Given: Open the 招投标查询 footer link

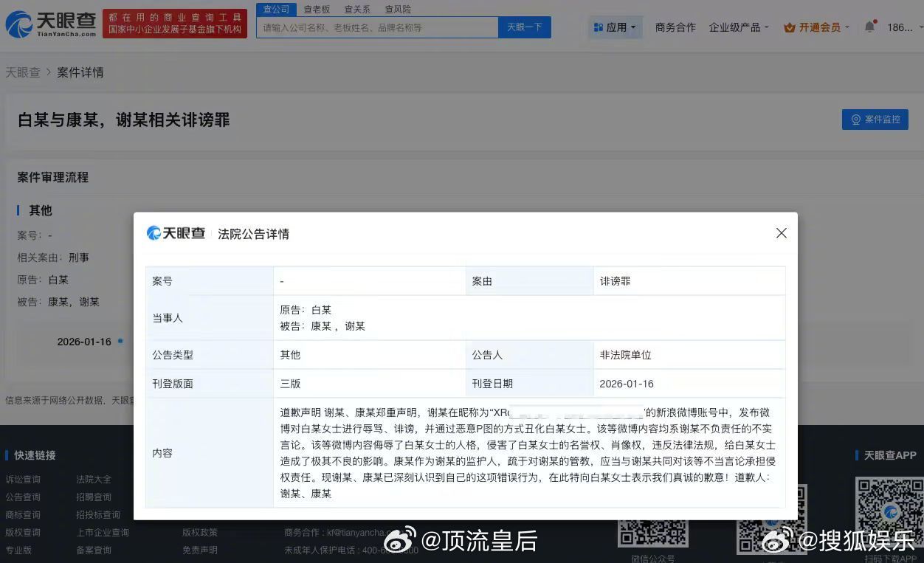Looking at the screenshot, I should click(98, 515).
